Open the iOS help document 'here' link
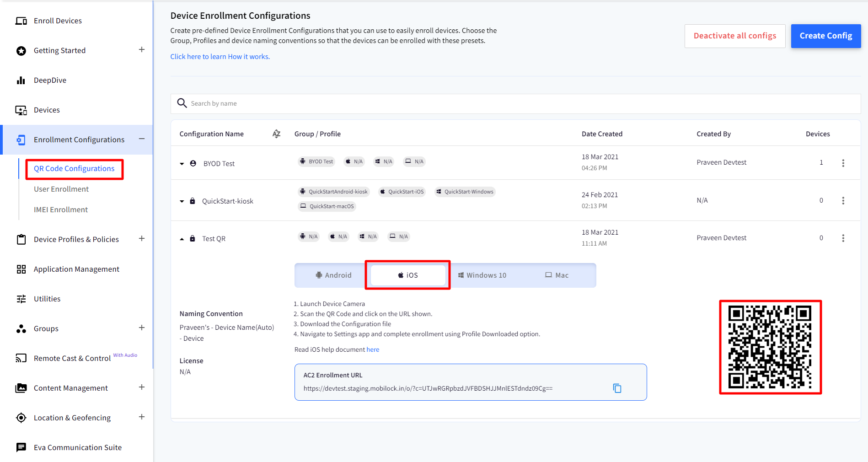This screenshot has height=462, width=868. 373,349
